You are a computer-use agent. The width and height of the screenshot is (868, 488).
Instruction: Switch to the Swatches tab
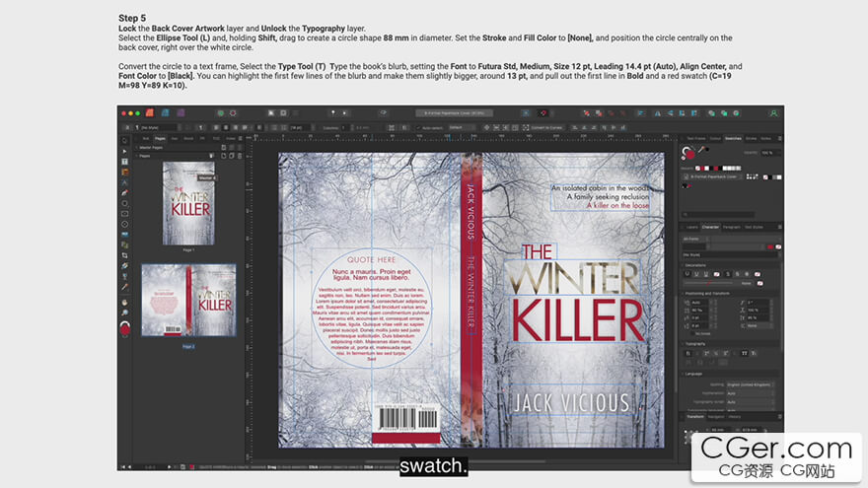click(733, 138)
